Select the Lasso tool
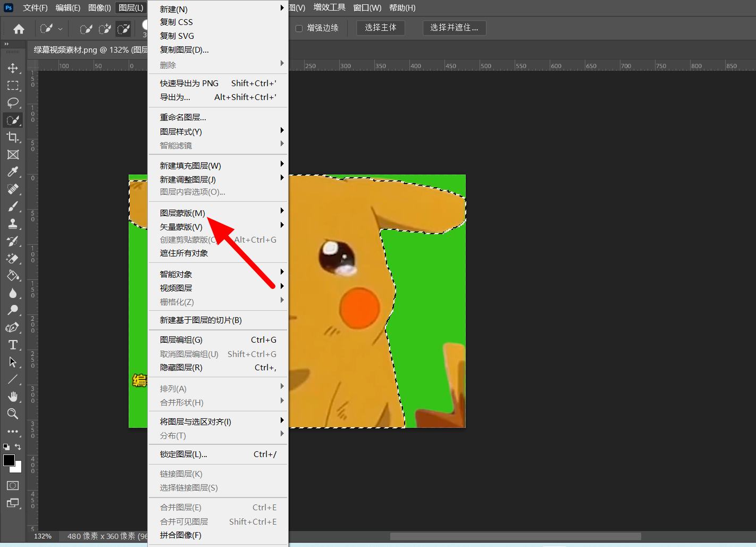756x547 pixels. point(13,103)
